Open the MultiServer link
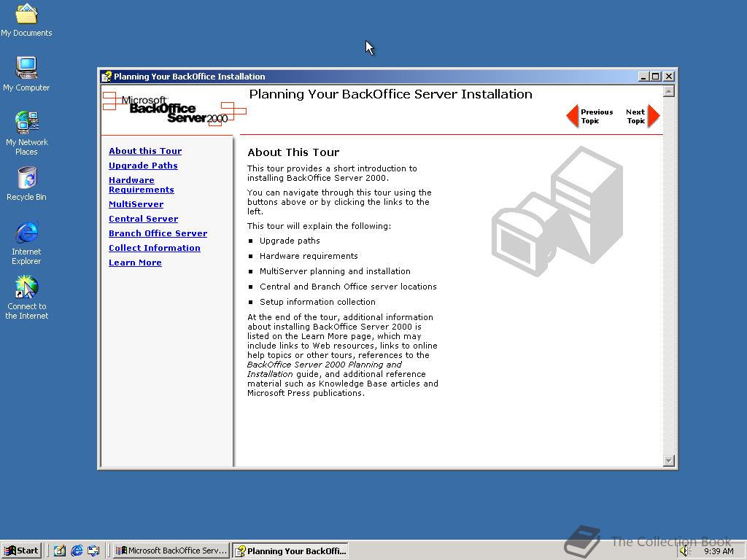The height and width of the screenshot is (560, 747). 136,204
